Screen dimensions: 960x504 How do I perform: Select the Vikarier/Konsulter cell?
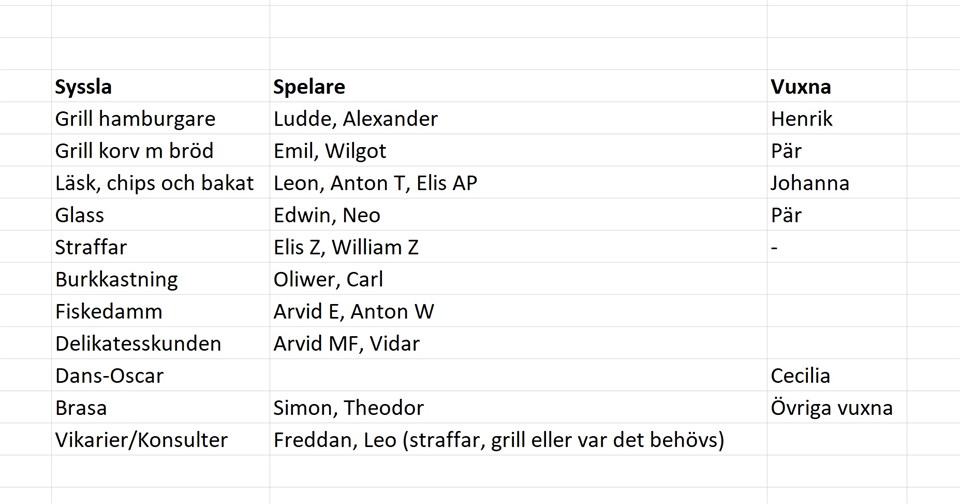[142, 439]
